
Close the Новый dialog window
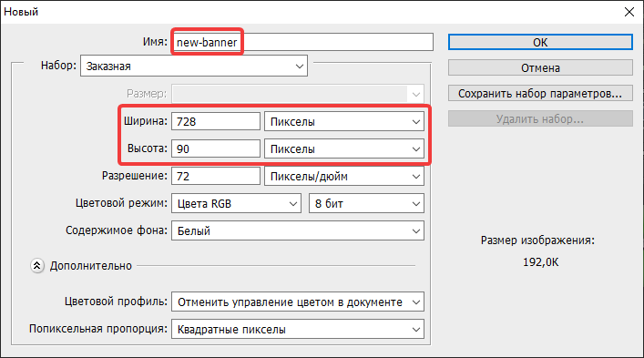click(629, 12)
